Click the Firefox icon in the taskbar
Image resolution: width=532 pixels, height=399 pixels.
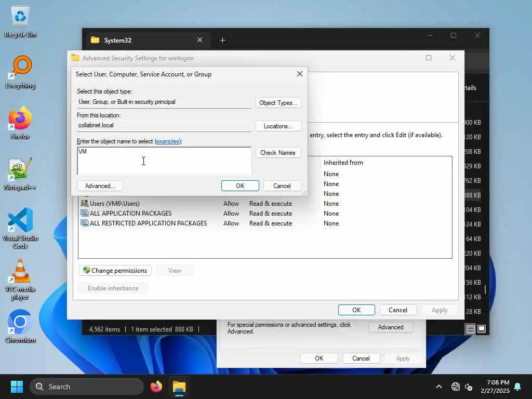pos(156,387)
